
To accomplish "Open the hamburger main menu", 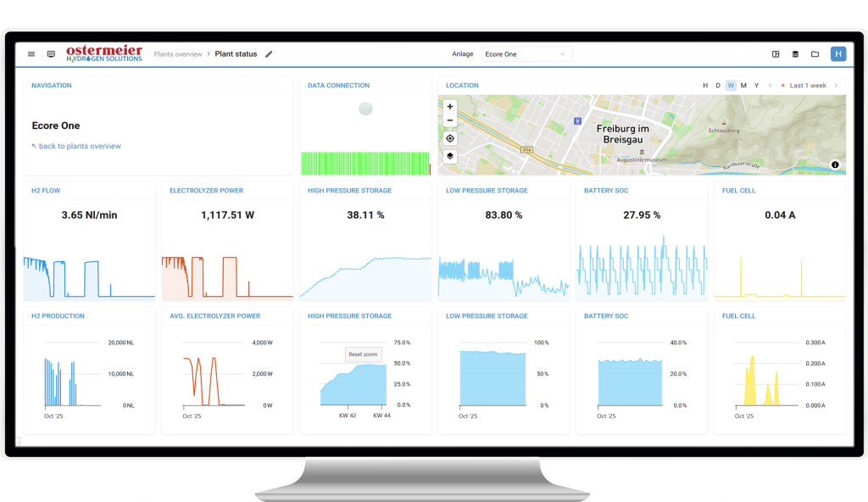I will point(31,54).
